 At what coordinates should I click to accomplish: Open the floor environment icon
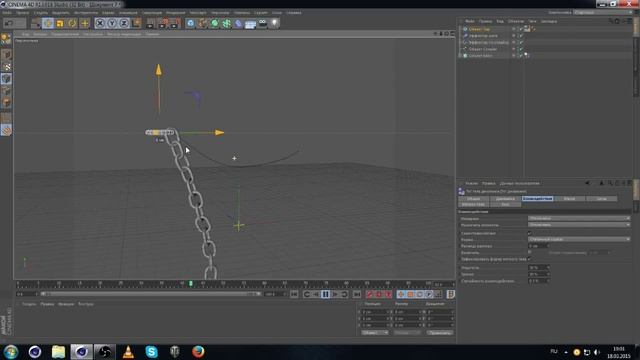(251, 24)
